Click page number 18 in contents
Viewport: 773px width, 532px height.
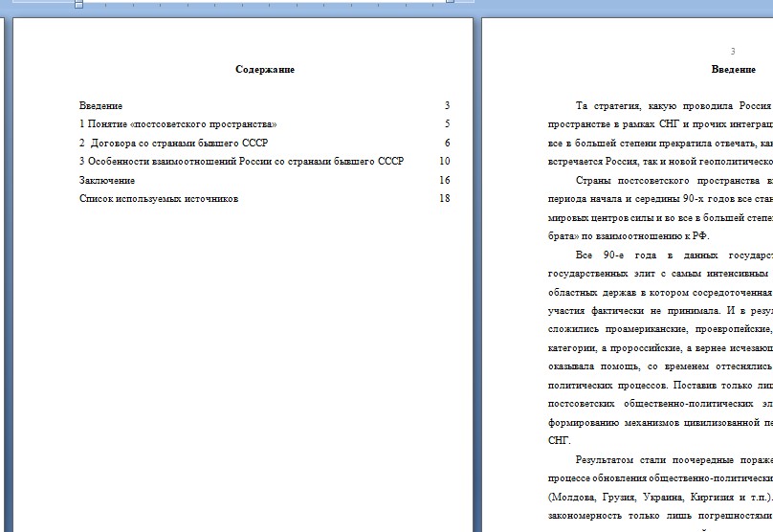(x=444, y=199)
